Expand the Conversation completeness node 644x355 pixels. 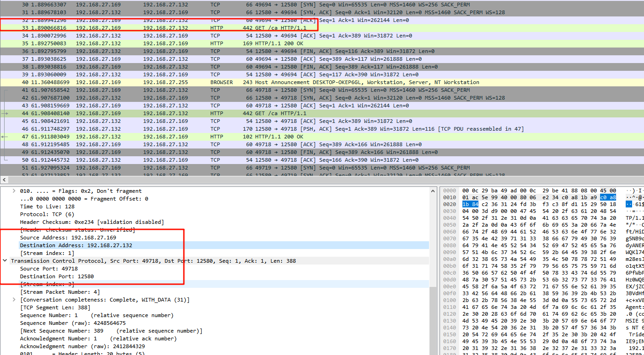[x=14, y=300]
